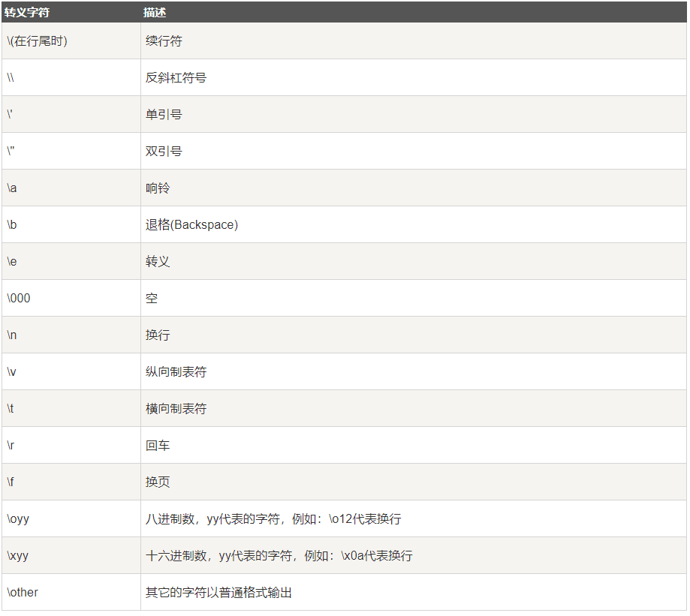Image resolution: width=690 pixels, height=616 pixels.
Task: Select the \a escape cell
Action: [71, 188]
